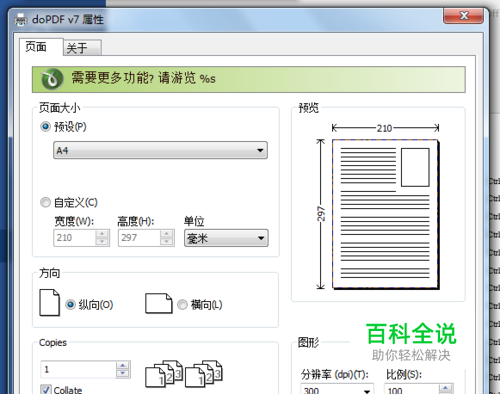The width and height of the screenshot is (500, 394).
Task: Click the first collated pages icon
Action: point(164,373)
